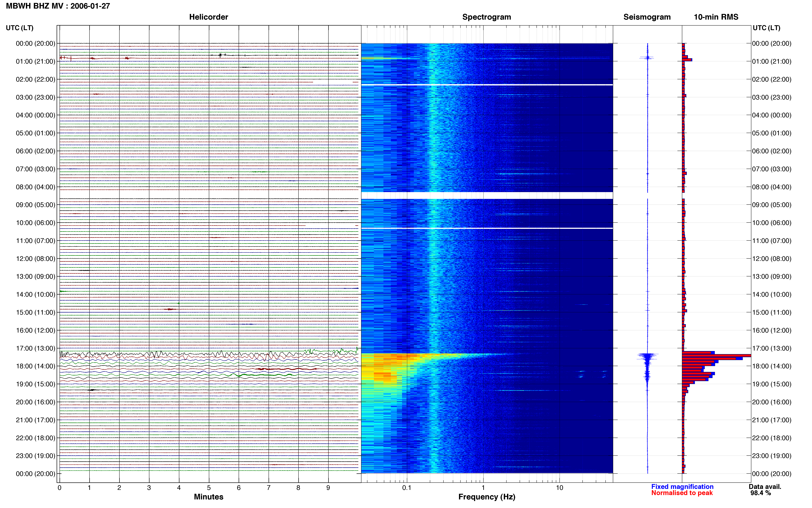Click the right 'UTC (LT)' axis label

[x=766, y=28]
